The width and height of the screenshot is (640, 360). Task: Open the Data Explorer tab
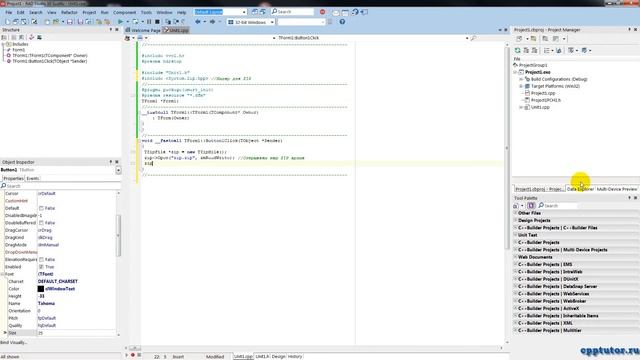click(x=580, y=189)
